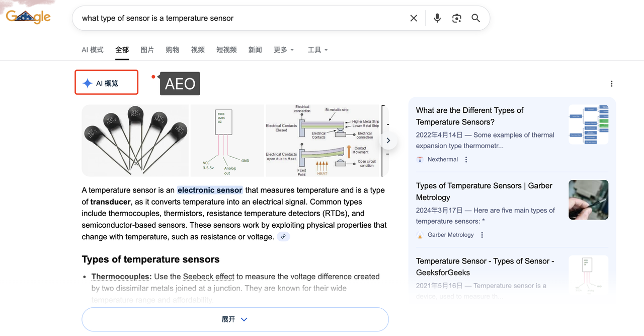The width and height of the screenshot is (644, 336).
Task: Select the 新闻 results tab
Action: (x=255, y=50)
